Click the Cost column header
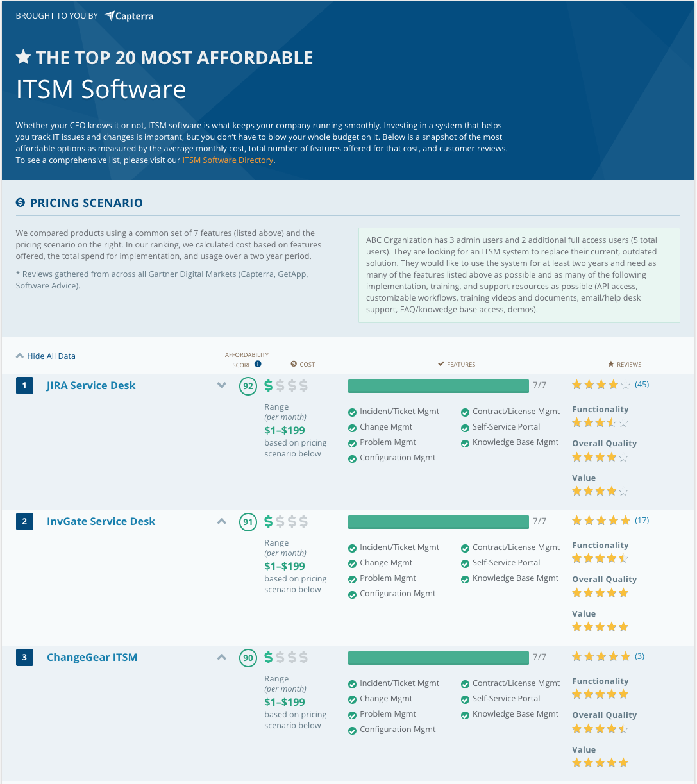This screenshot has width=697, height=784. (303, 364)
